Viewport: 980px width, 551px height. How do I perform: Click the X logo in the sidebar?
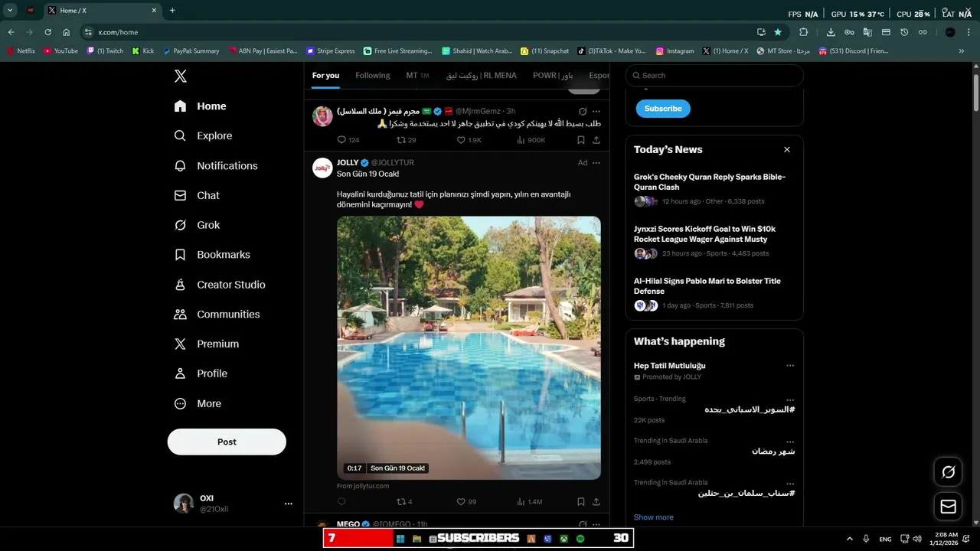point(181,76)
